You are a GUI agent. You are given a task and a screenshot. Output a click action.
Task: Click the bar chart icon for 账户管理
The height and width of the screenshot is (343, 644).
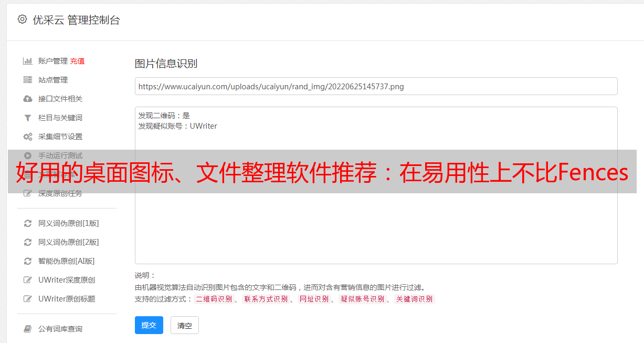point(28,61)
